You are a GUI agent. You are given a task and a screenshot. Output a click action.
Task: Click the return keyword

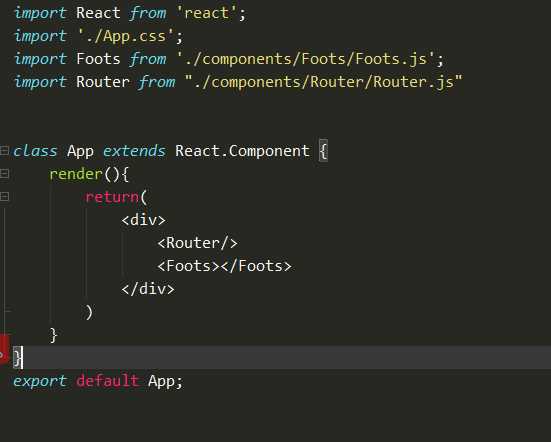(x=112, y=197)
